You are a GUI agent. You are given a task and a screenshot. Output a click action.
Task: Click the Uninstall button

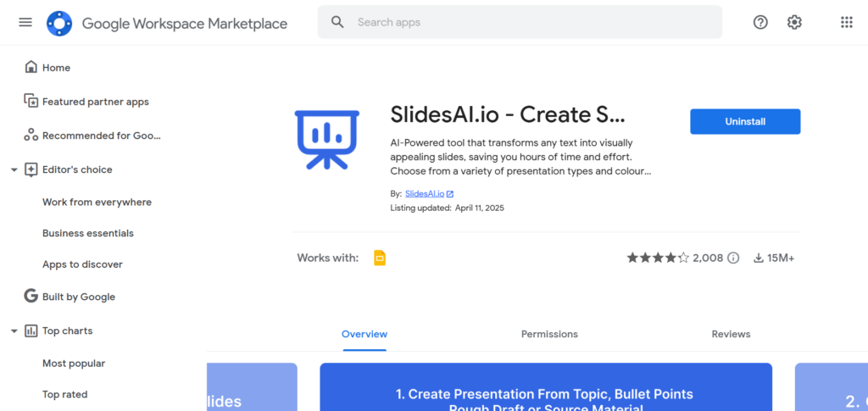point(745,121)
